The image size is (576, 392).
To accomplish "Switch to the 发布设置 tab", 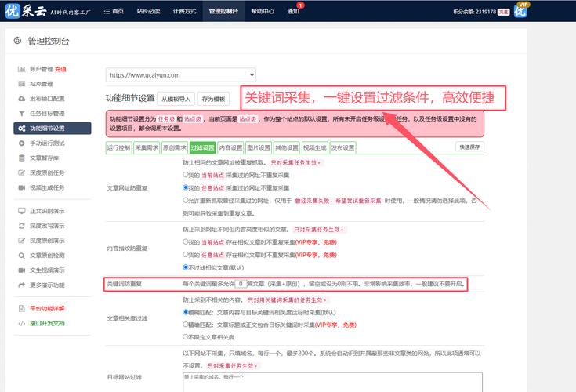I will 342,147.
